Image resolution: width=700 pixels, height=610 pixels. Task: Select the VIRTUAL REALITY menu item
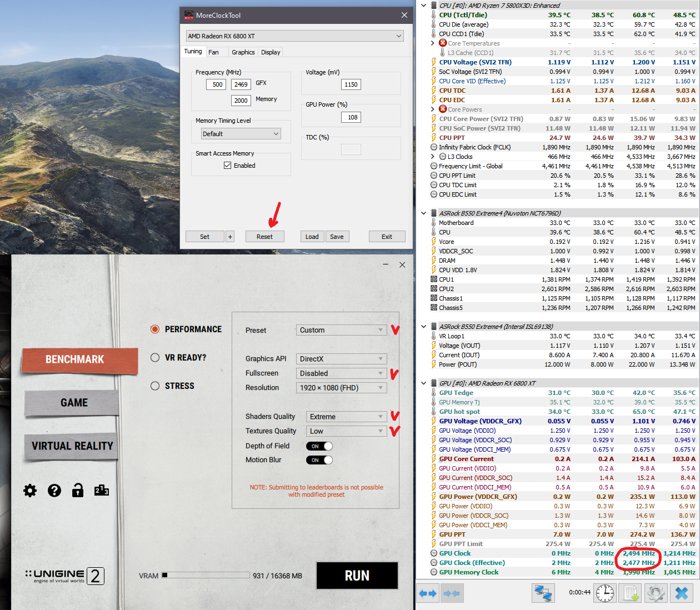pyautogui.click(x=72, y=446)
